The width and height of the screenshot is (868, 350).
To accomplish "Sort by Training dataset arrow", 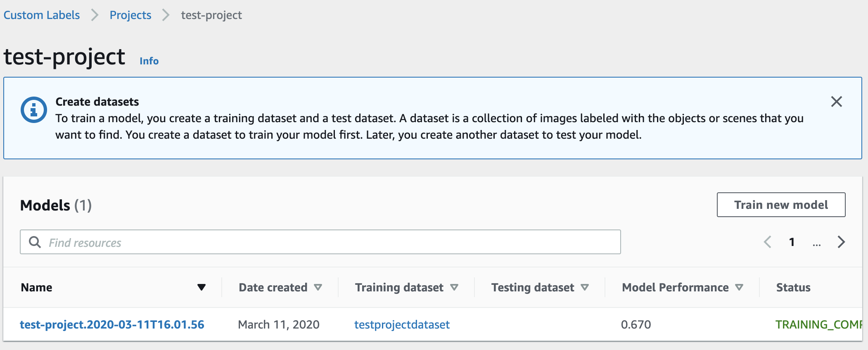I will click(x=454, y=287).
